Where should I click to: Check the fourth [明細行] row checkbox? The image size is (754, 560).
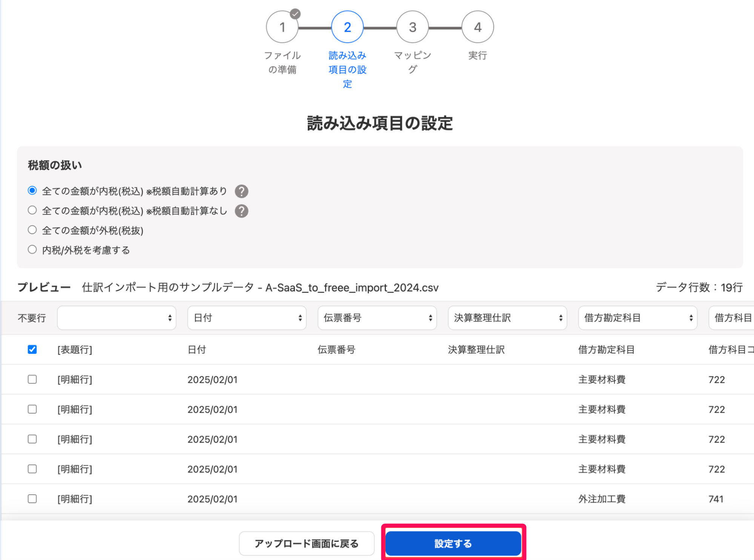point(32,468)
